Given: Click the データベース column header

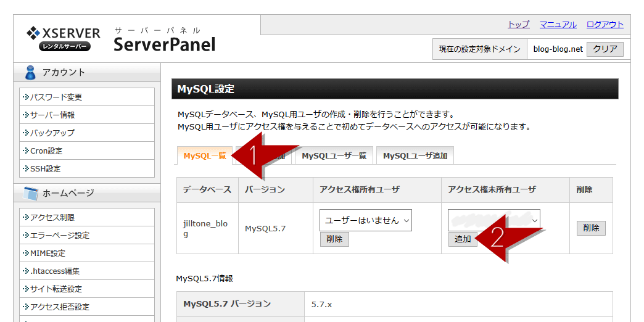Looking at the screenshot, I should pyautogui.click(x=207, y=190).
